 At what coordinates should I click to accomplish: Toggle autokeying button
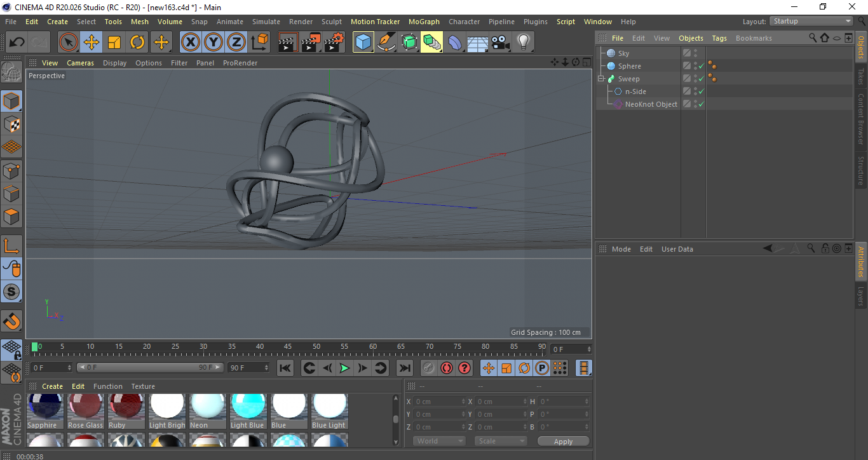coord(447,368)
